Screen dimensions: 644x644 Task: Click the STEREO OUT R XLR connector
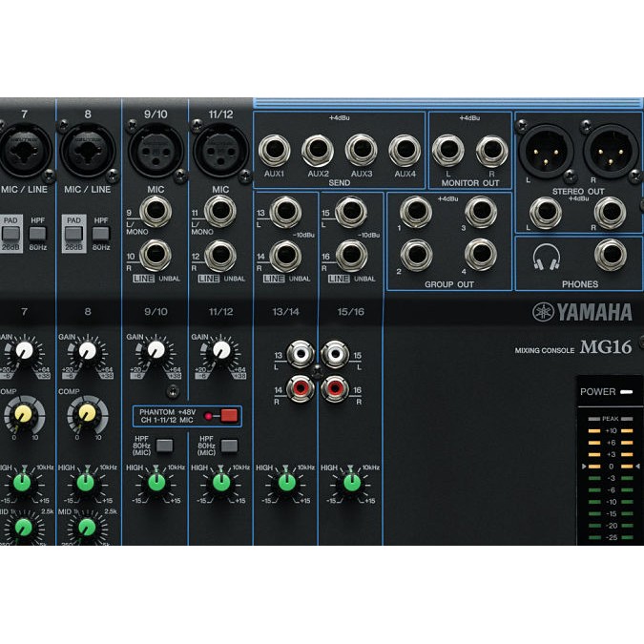coord(611,151)
